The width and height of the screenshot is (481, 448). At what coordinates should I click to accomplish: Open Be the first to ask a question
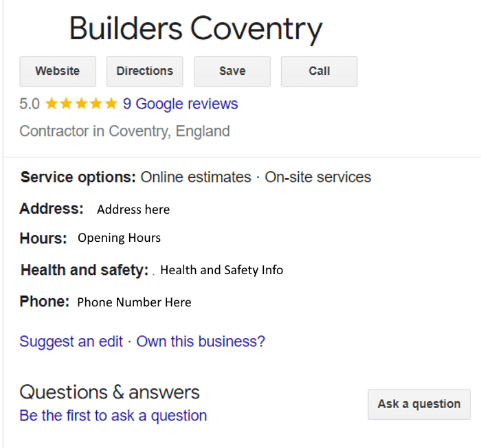click(113, 416)
